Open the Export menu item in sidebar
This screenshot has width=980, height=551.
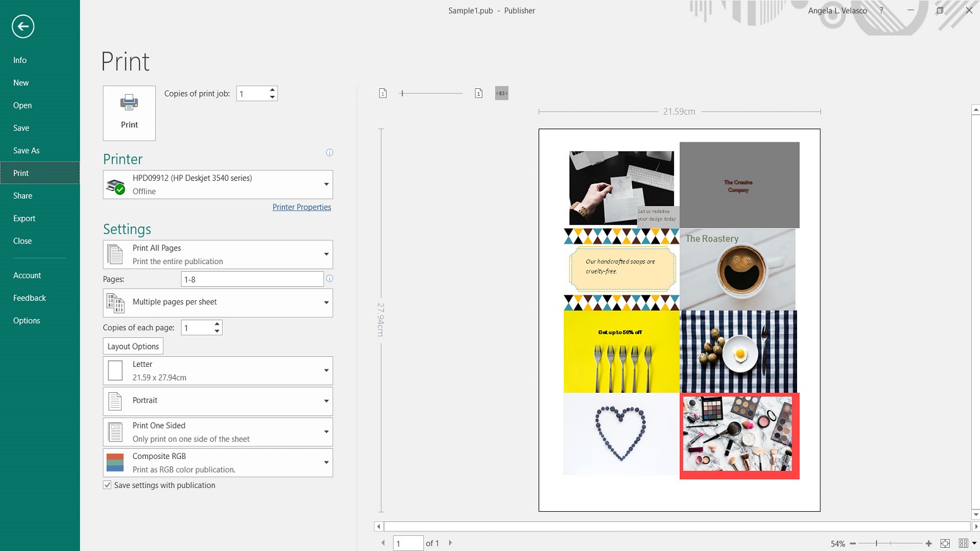25,219
